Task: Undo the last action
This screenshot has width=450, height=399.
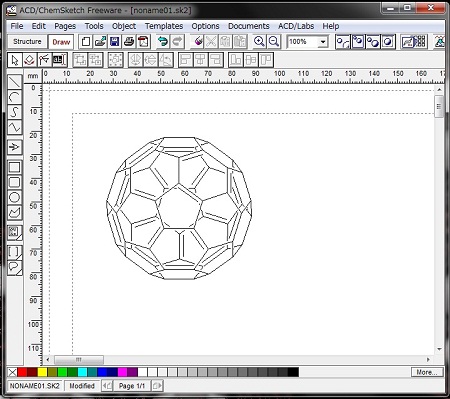Action: click(163, 42)
